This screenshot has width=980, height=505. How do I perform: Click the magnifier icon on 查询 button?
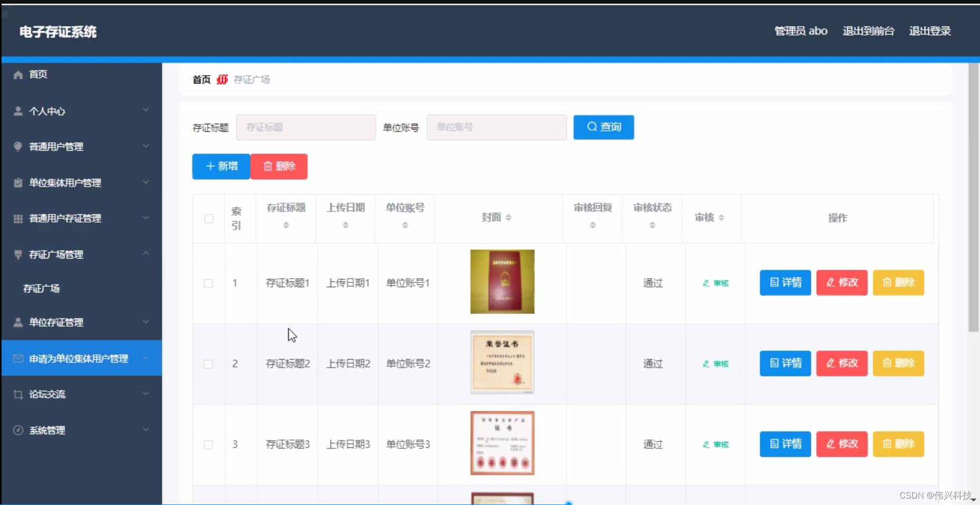593,127
